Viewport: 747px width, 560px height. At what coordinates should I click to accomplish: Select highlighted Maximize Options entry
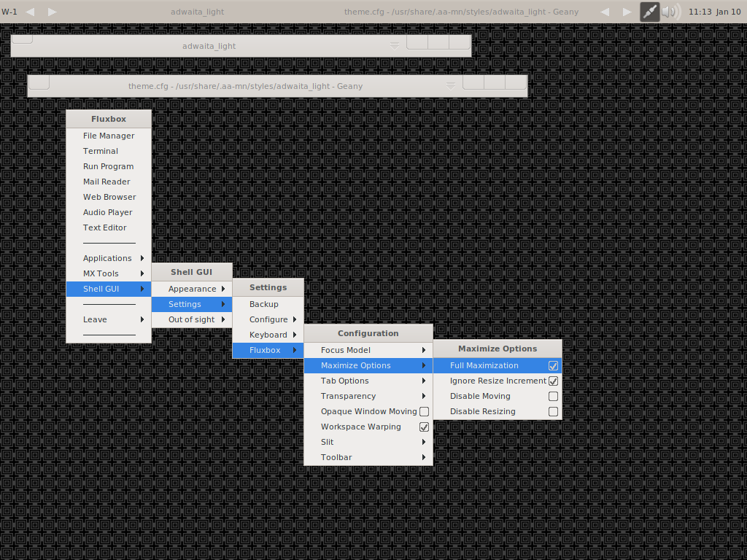point(368,365)
